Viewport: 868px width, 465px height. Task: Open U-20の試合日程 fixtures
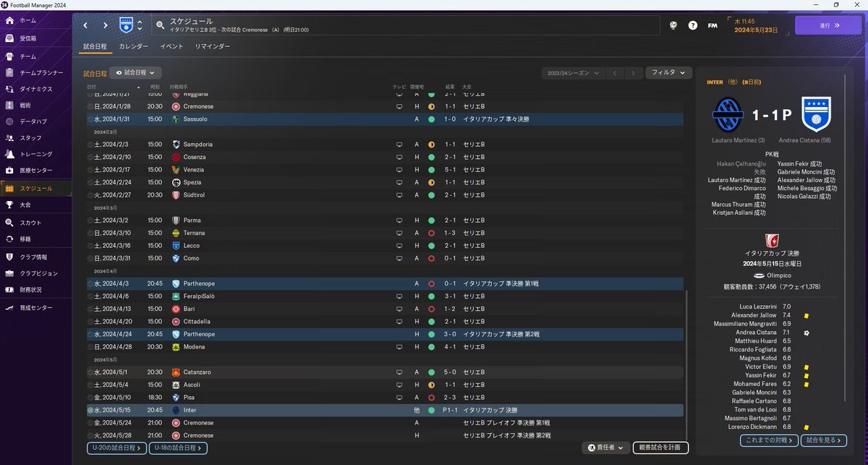[x=117, y=448]
